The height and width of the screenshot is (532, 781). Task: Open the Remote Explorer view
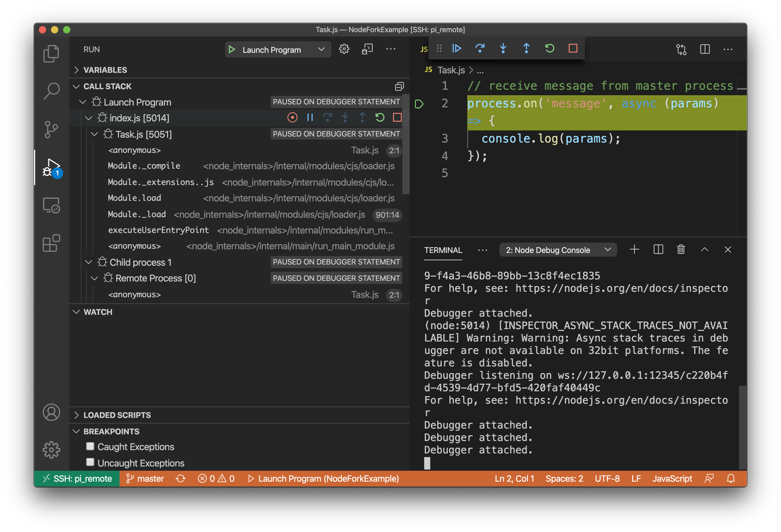pyautogui.click(x=51, y=205)
